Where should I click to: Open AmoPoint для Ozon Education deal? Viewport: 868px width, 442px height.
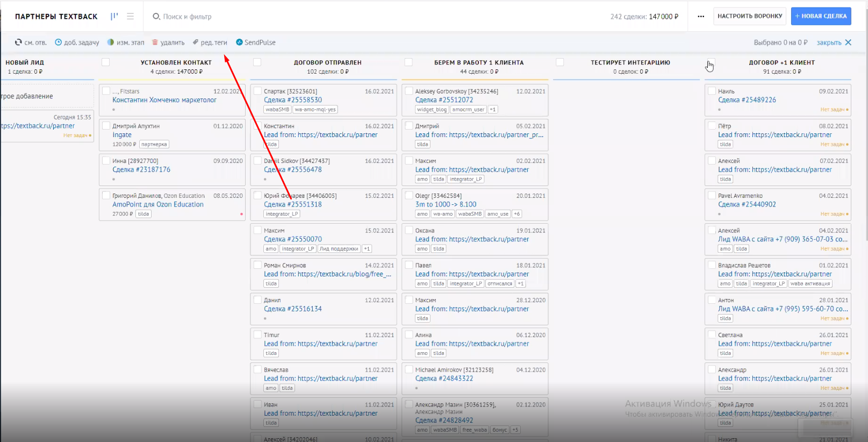point(158,204)
